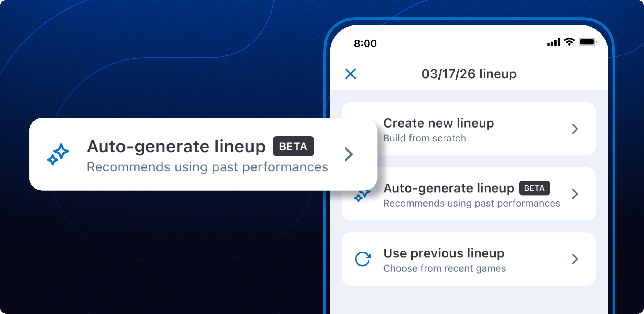Viewport: 644px width, 314px height.
Task: Click the BETA badge on the enlarged callout card
Action: (293, 146)
